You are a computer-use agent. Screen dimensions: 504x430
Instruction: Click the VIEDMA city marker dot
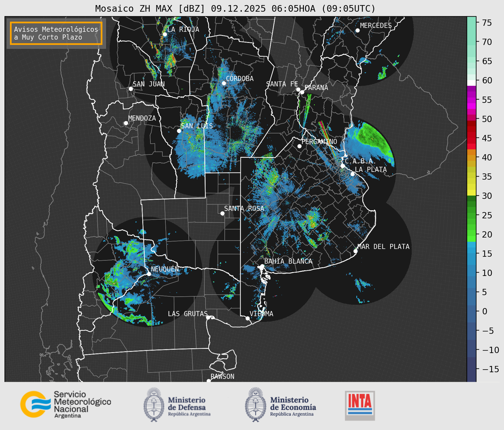pyautogui.click(x=247, y=318)
